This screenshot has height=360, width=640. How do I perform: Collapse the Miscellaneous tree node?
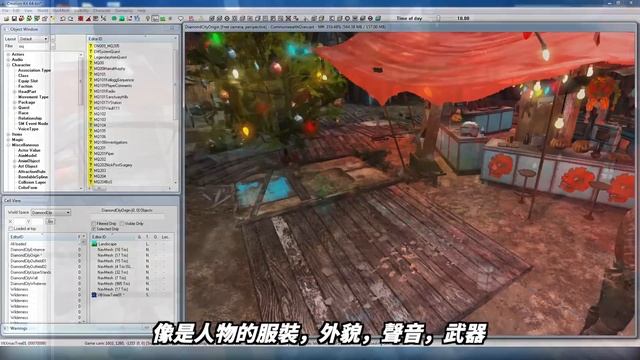pos(9,145)
